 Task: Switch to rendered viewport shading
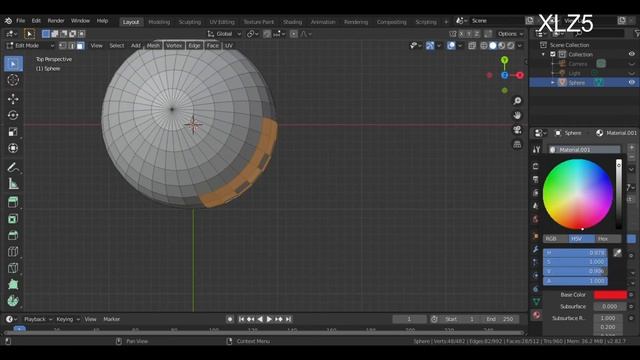click(x=511, y=46)
